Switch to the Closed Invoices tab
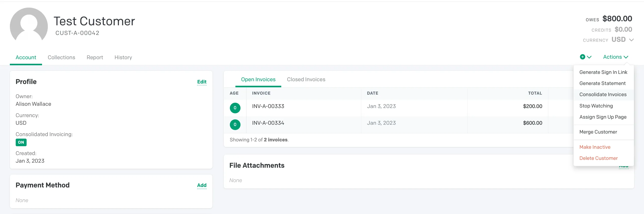The width and height of the screenshot is (644, 214). 306,79
